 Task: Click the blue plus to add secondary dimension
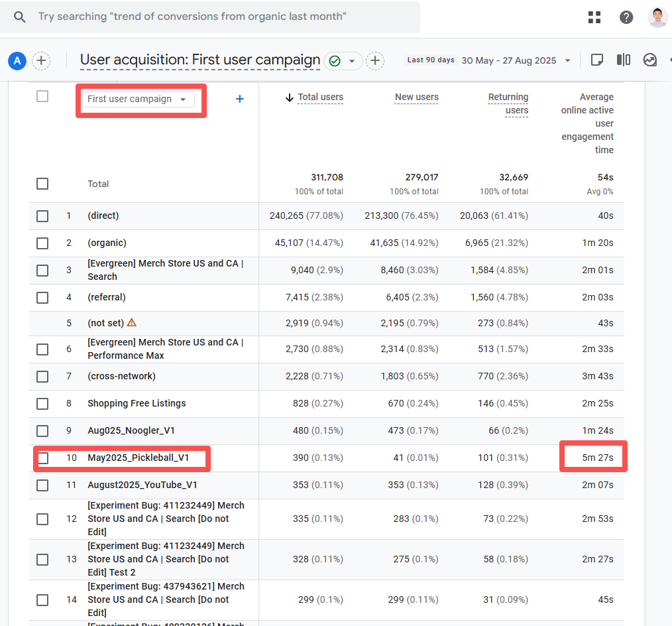(240, 99)
